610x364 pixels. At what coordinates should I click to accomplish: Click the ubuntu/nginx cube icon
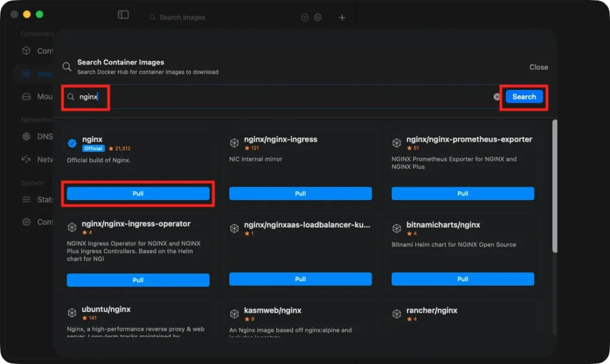(72, 313)
